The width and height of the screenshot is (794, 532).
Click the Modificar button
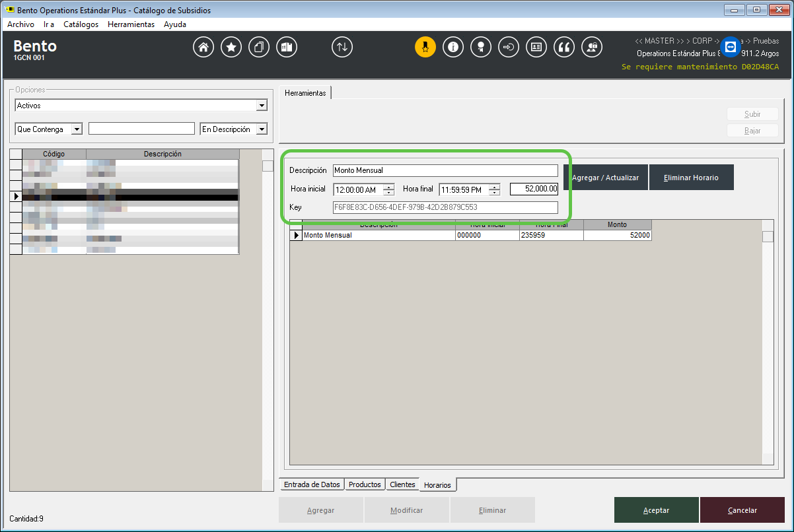407,510
